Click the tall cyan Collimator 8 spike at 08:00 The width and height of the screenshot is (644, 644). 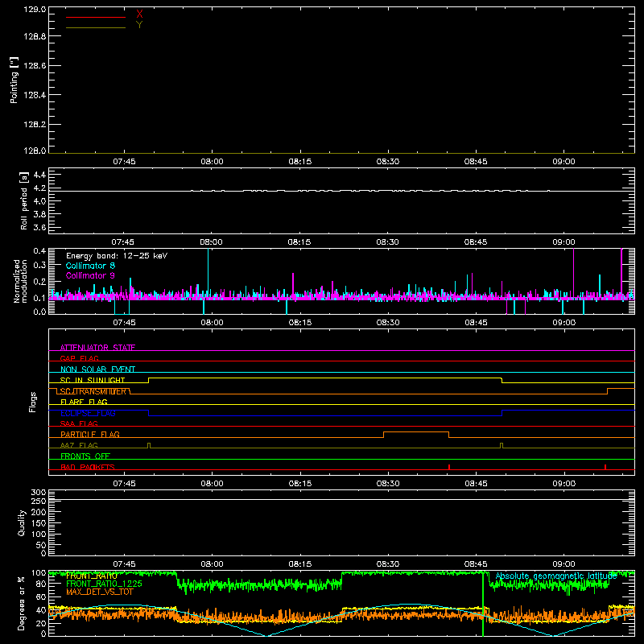208,271
